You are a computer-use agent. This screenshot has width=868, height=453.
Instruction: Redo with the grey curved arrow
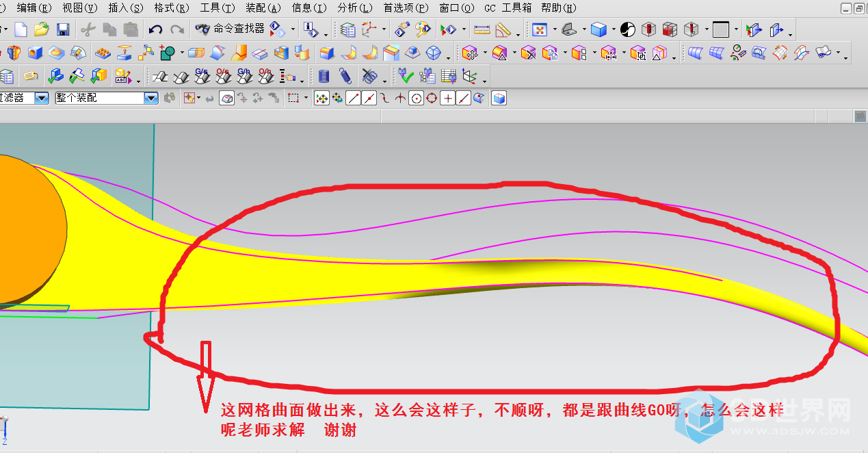pyautogui.click(x=177, y=29)
